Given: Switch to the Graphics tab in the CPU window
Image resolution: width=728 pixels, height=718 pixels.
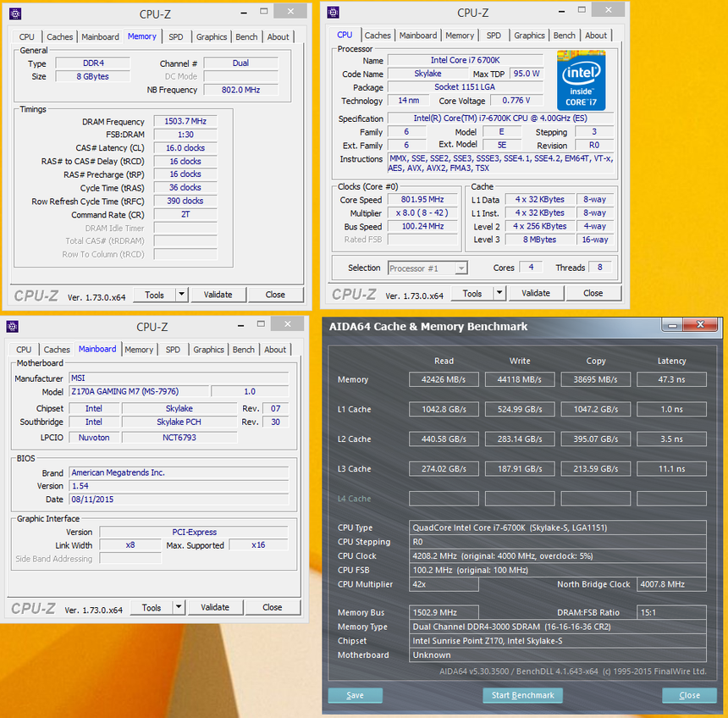Looking at the screenshot, I should (x=529, y=36).
